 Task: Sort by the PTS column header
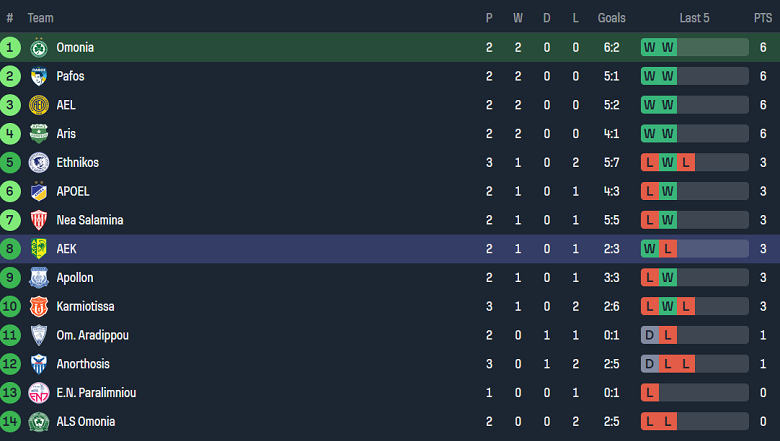point(763,18)
